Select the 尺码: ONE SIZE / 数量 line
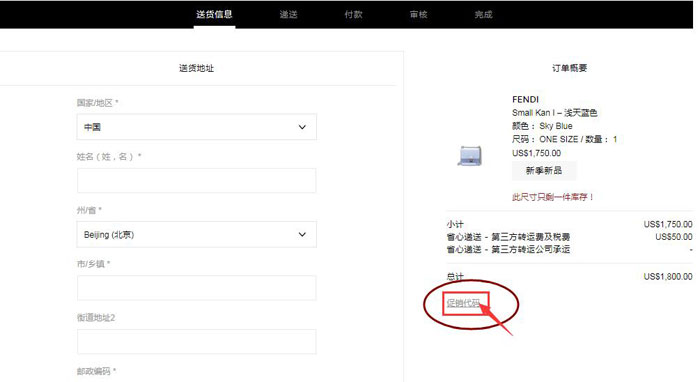 [564, 139]
